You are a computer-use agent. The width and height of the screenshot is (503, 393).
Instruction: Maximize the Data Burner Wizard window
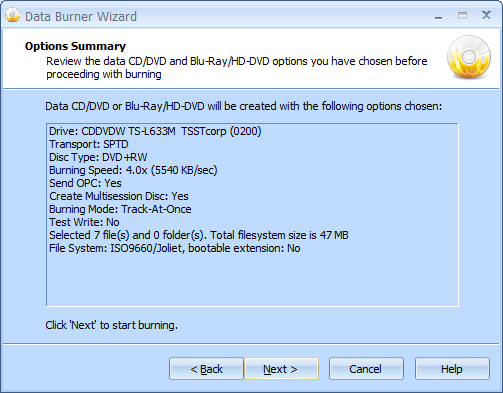pos(462,15)
